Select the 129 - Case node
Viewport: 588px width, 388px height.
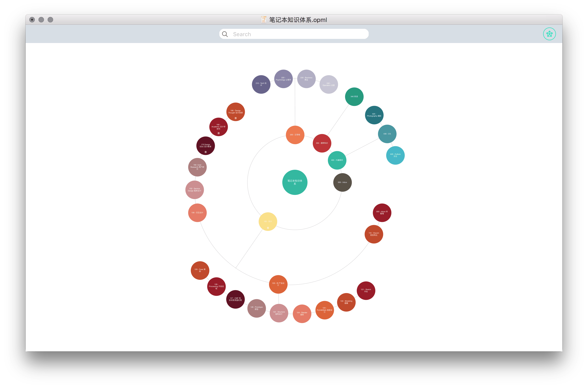click(x=200, y=270)
